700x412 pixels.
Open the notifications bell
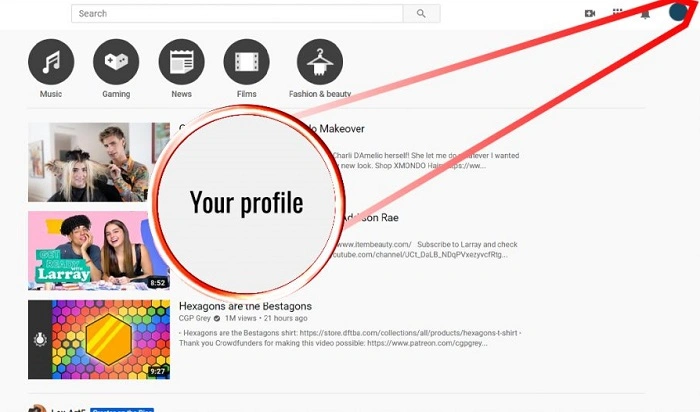(646, 13)
